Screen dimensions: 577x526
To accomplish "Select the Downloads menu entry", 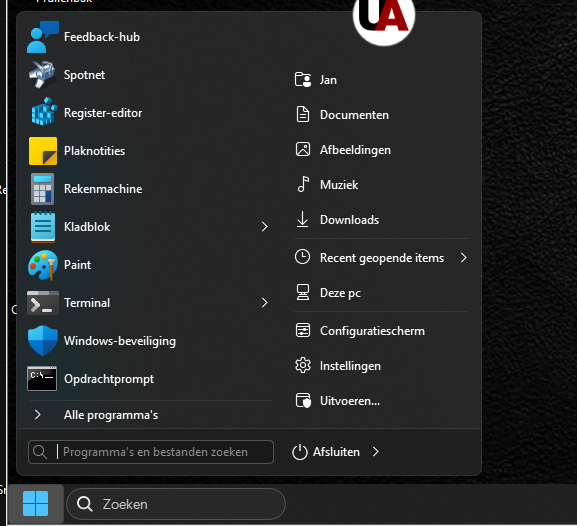I will pyautogui.click(x=381, y=219).
